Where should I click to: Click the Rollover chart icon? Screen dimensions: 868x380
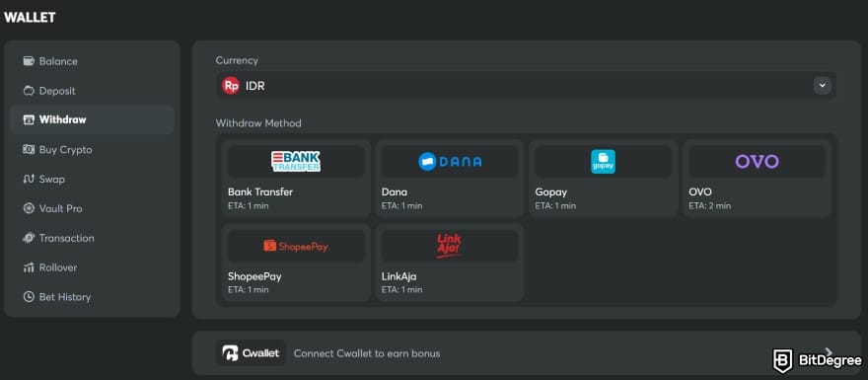(x=29, y=267)
